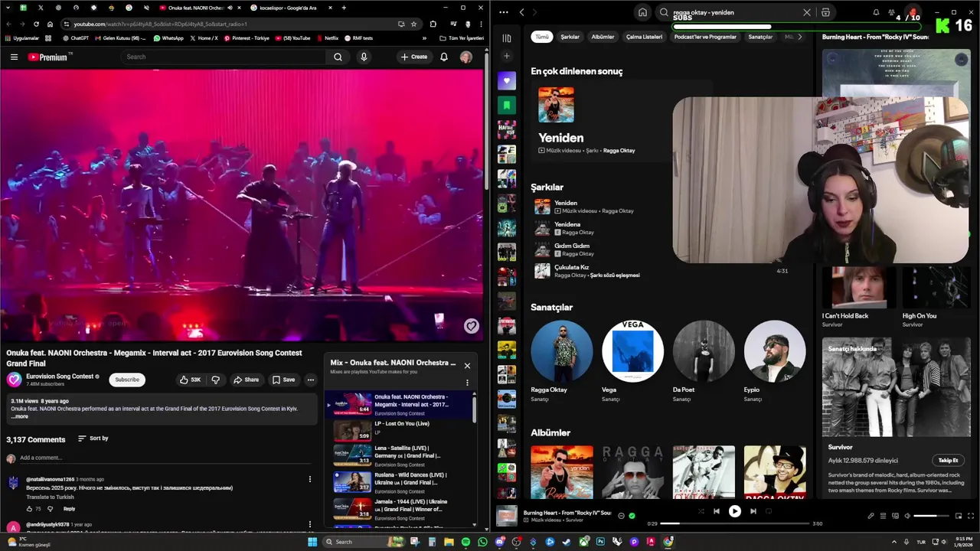Viewport: 980px width, 551px height.
Task: Open more actions menu beside Save
Action: [x=310, y=380]
